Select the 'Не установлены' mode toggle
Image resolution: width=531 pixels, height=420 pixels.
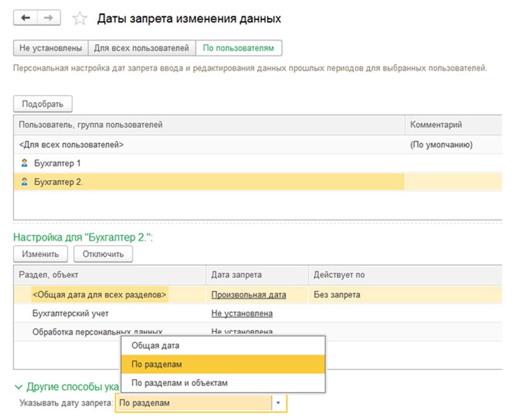click(x=50, y=48)
